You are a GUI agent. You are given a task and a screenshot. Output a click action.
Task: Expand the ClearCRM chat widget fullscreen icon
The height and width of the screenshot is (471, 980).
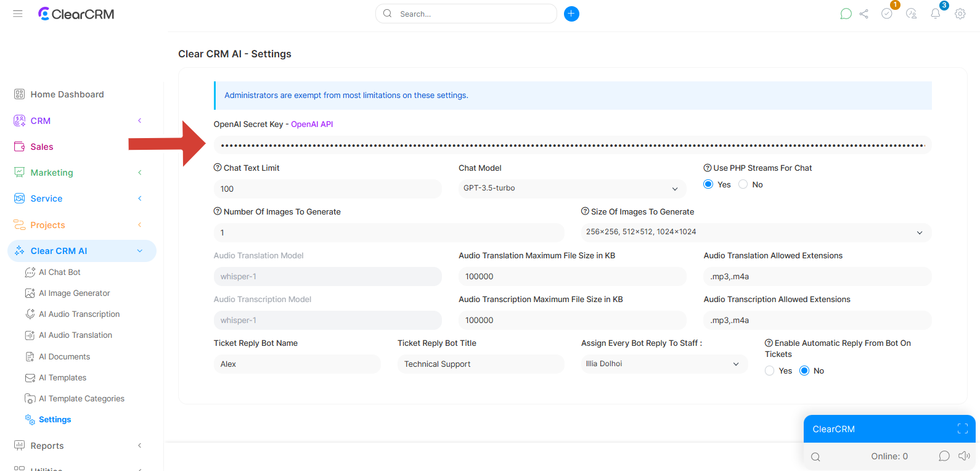[x=963, y=429]
